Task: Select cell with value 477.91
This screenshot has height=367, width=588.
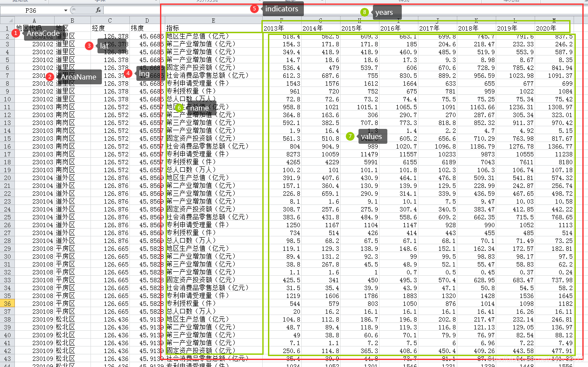Action: (554, 350)
